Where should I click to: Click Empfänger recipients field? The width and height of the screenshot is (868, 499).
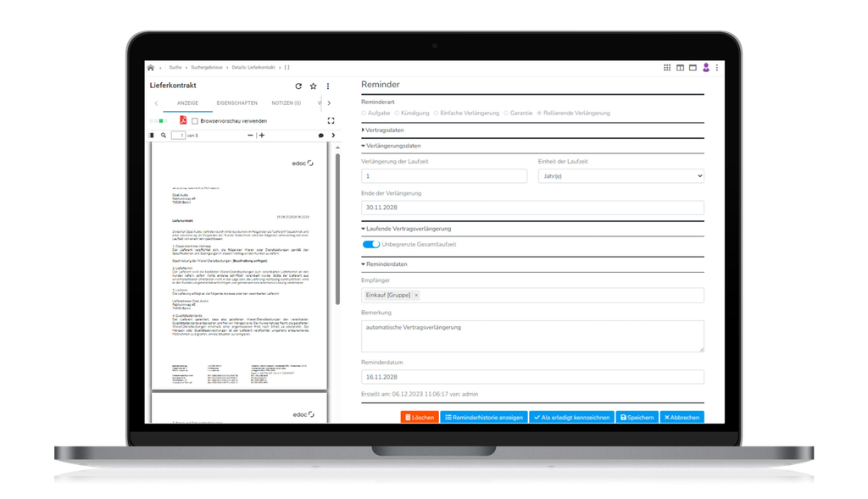click(532, 296)
